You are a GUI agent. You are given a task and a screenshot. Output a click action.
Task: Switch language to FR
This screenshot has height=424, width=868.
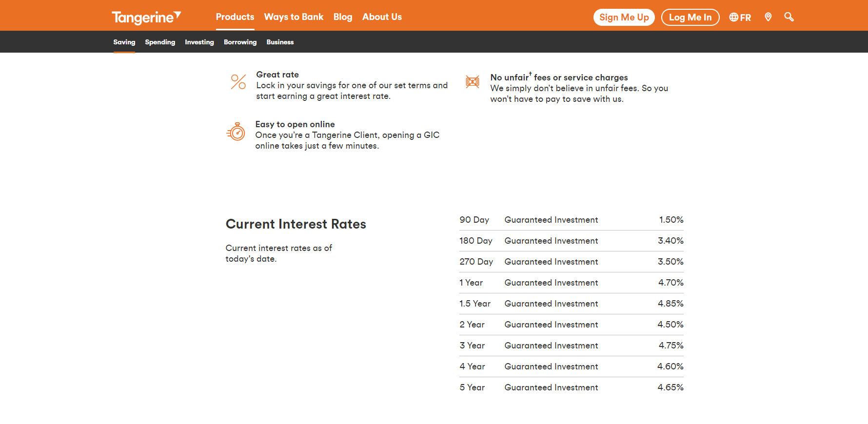point(740,18)
